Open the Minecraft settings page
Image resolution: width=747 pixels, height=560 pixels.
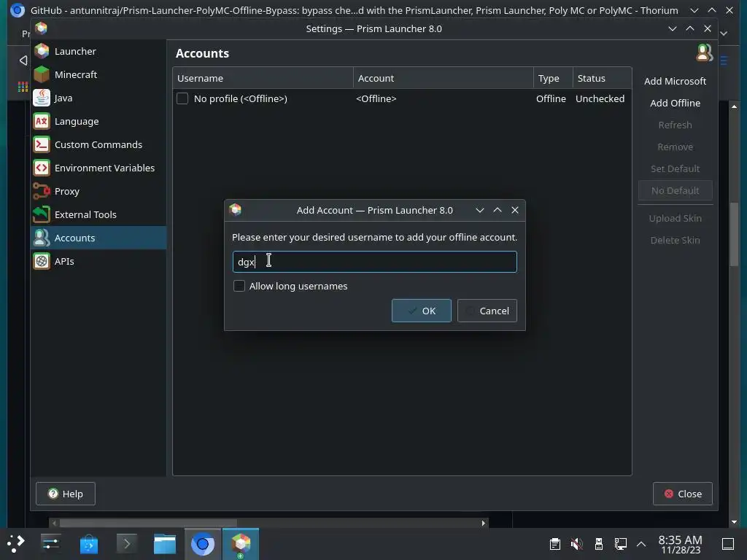pyautogui.click(x=98, y=74)
